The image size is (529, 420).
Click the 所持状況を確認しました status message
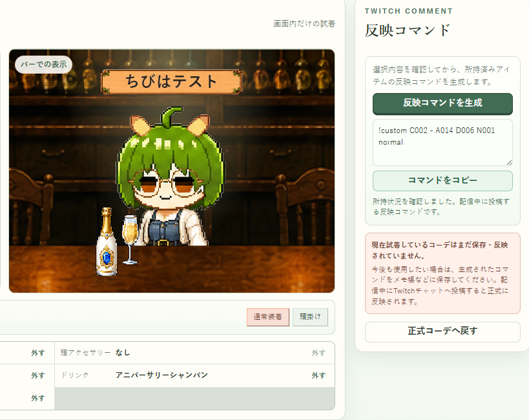(x=441, y=207)
